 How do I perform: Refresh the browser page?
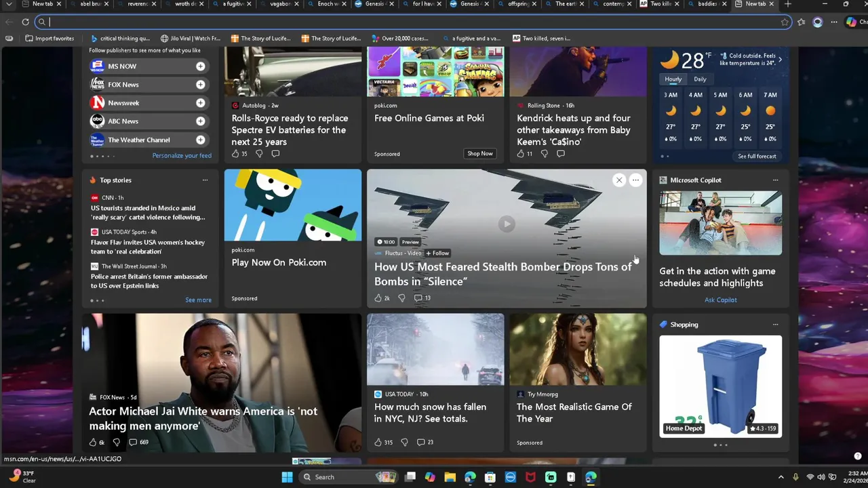[25, 22]
